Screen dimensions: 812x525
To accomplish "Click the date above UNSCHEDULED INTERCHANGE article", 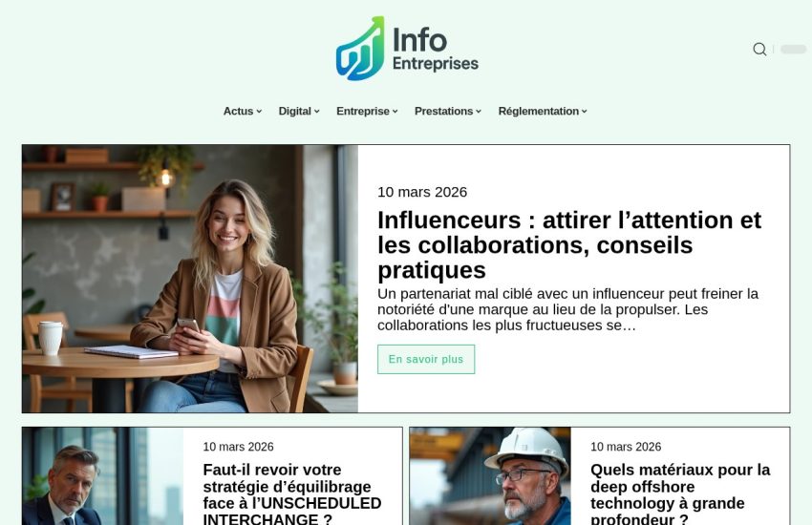I will pos(238,447).
